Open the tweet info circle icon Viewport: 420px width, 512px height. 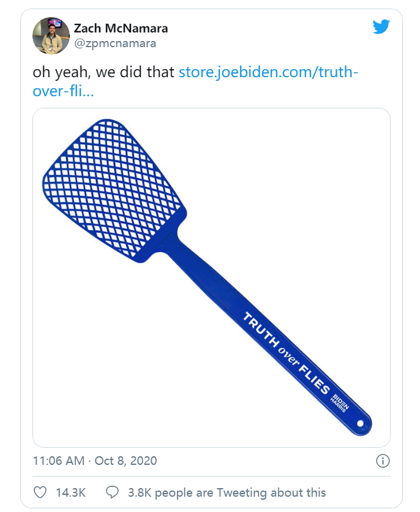381,461
